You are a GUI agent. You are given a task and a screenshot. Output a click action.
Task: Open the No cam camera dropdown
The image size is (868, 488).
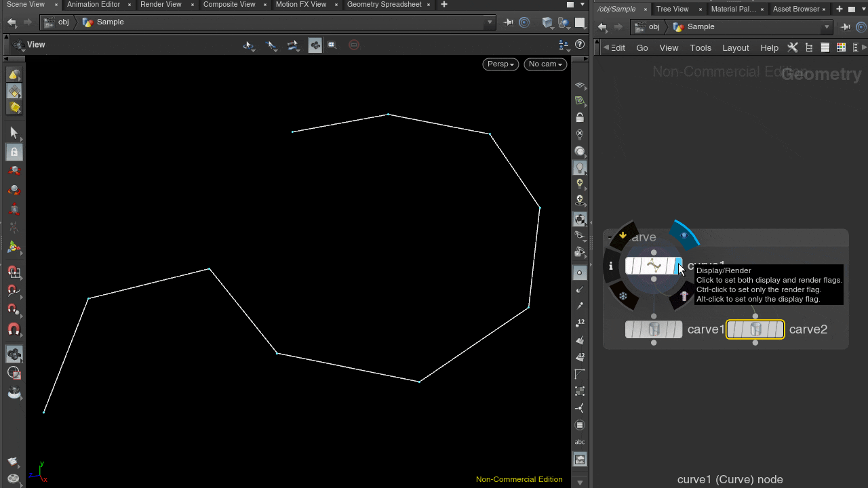545,64
